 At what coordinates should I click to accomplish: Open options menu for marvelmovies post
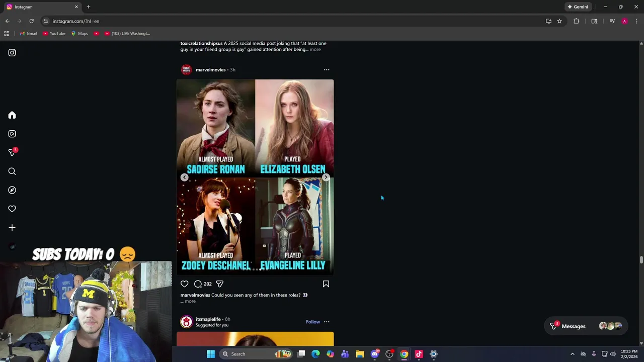tap(327, 70)
